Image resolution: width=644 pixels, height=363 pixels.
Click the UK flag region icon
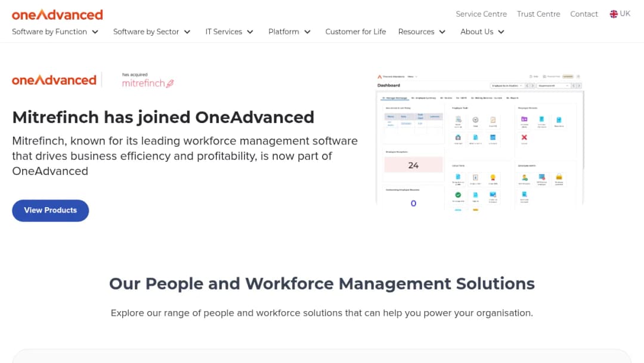click(x=614, y=14)
